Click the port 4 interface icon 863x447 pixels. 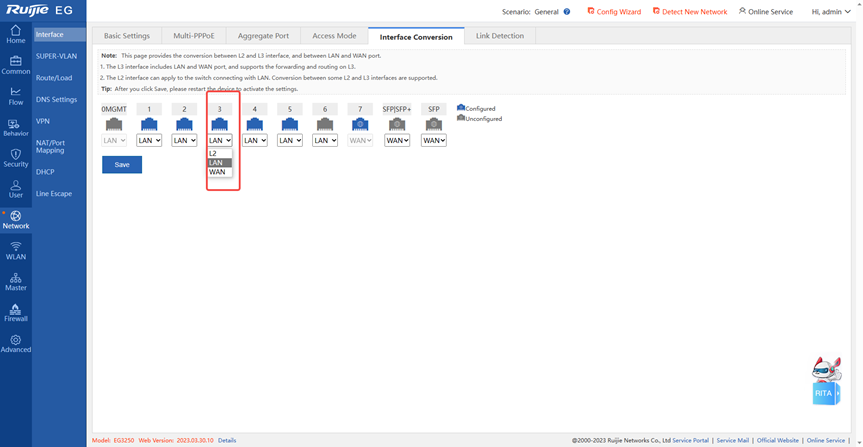pyautogui.click(x=254, y=124)
